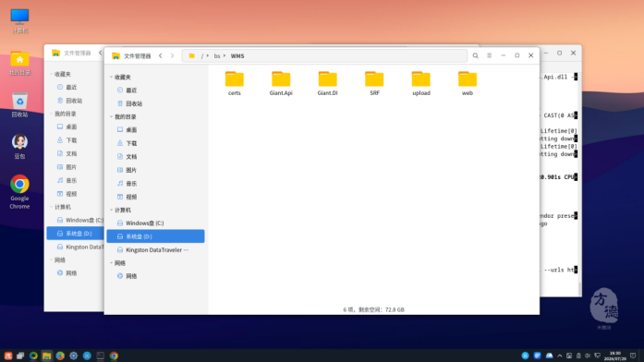Collapse 收藏夹 section in front window sidebar

[111, 77]
